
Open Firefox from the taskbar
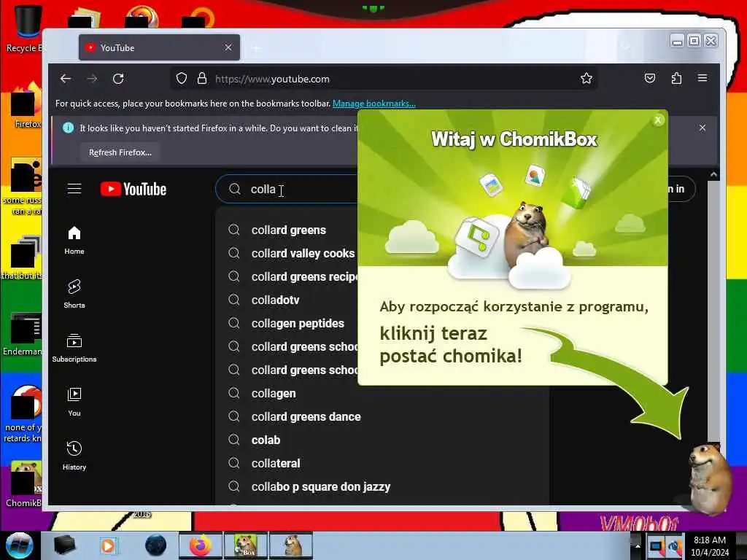pos(201,545)
